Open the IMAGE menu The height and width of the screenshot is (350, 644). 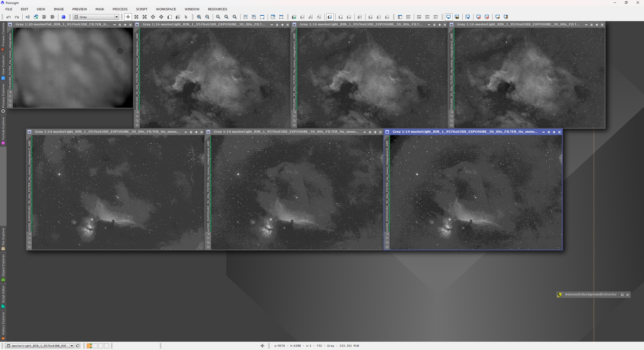click(59, 9)
